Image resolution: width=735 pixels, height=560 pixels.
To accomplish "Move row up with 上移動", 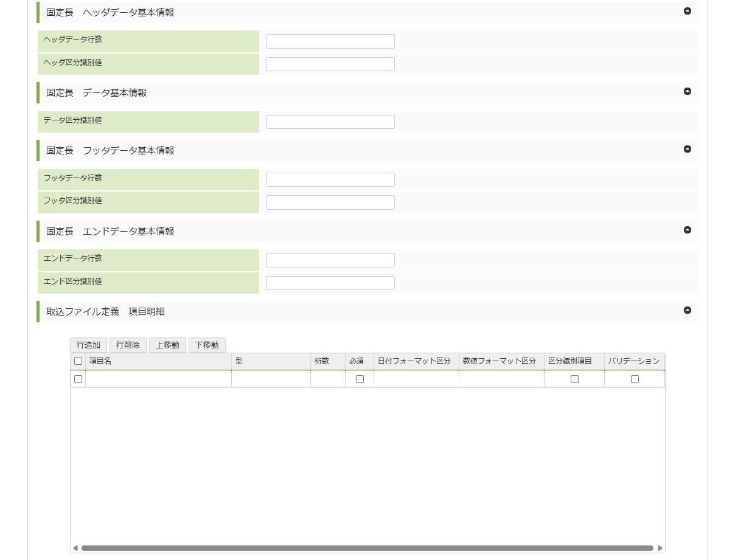I will 167,345.
